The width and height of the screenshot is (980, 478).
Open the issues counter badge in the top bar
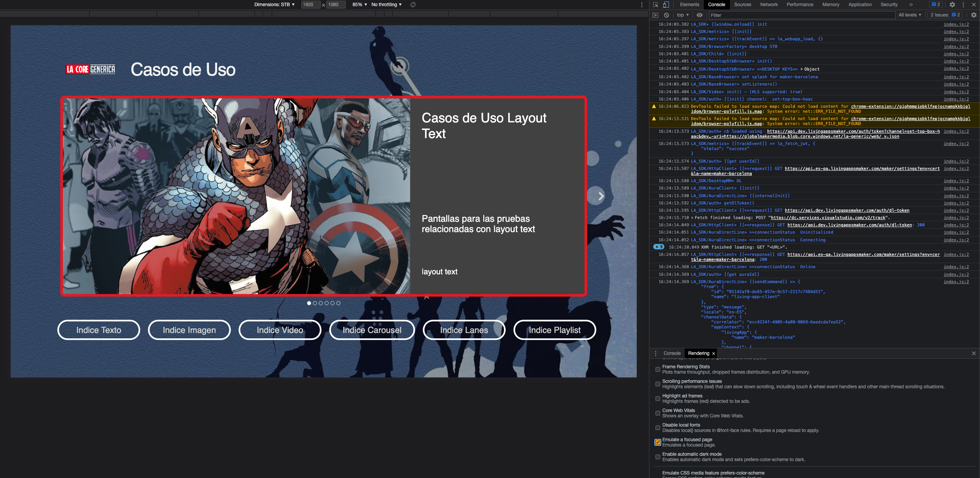point(936,5)
